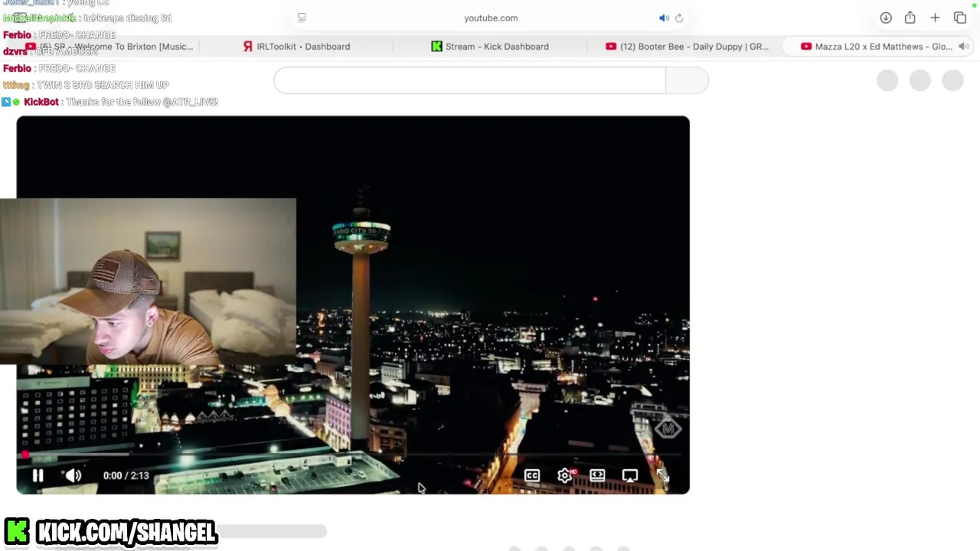Mute the video player volume
Image resolution: width=980 pixels, height=551 pixels.
(73, 475)
